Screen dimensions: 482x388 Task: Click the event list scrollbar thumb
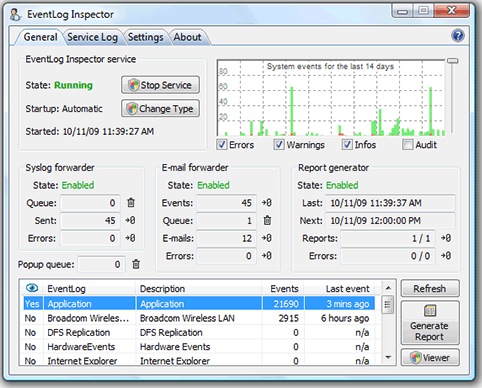tap(388, 304)
